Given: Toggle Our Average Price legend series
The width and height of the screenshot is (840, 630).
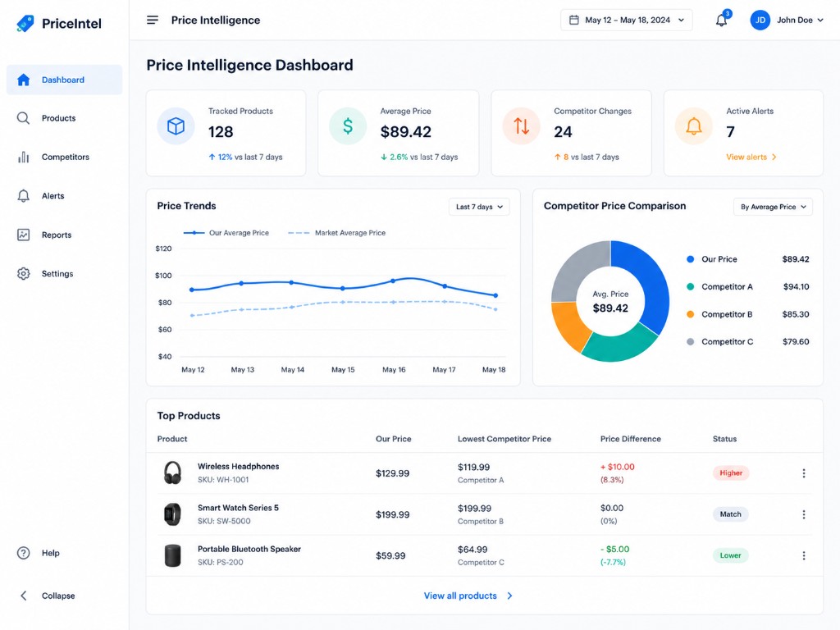Looking at the screenshot, I should (x=226, y=233).
